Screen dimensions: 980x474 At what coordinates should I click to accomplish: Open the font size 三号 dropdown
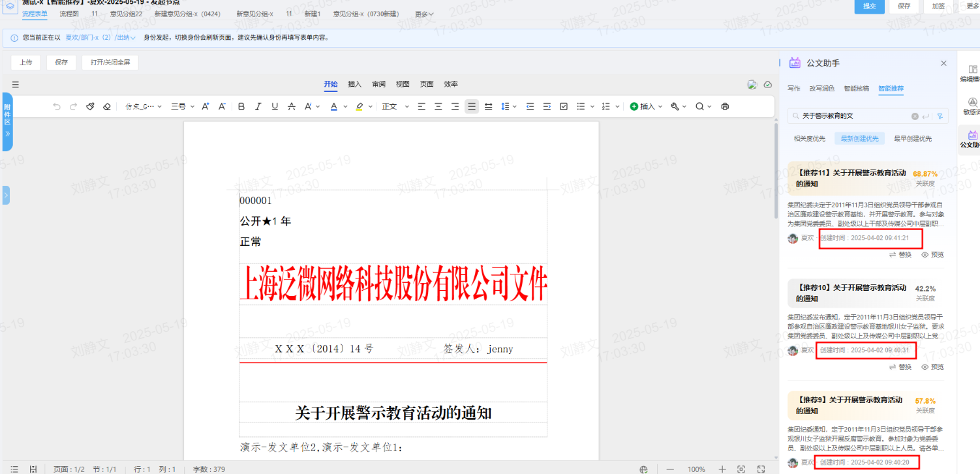pyautogui.click(x=182, y=106)
